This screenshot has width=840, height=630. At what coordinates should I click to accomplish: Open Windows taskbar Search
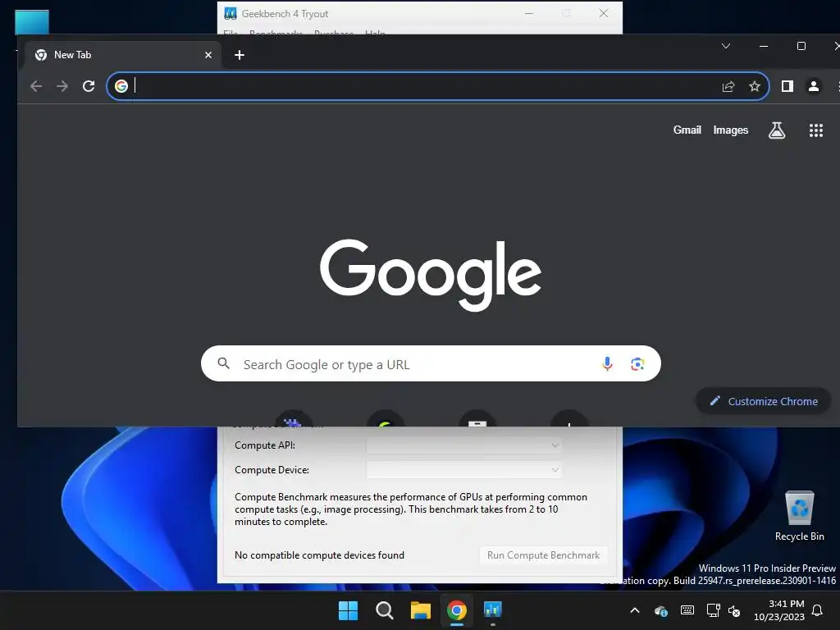384,610
